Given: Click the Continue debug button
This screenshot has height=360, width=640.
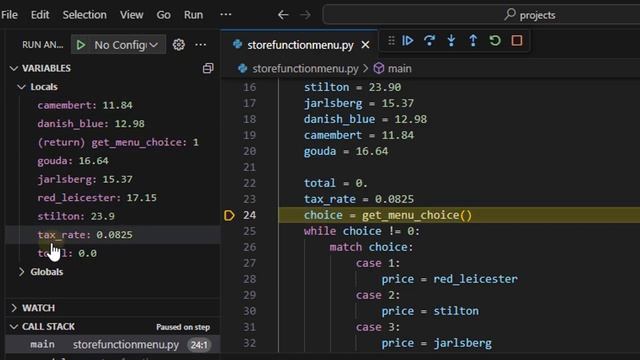Looking at the screenshot, I should click(408, 40).
